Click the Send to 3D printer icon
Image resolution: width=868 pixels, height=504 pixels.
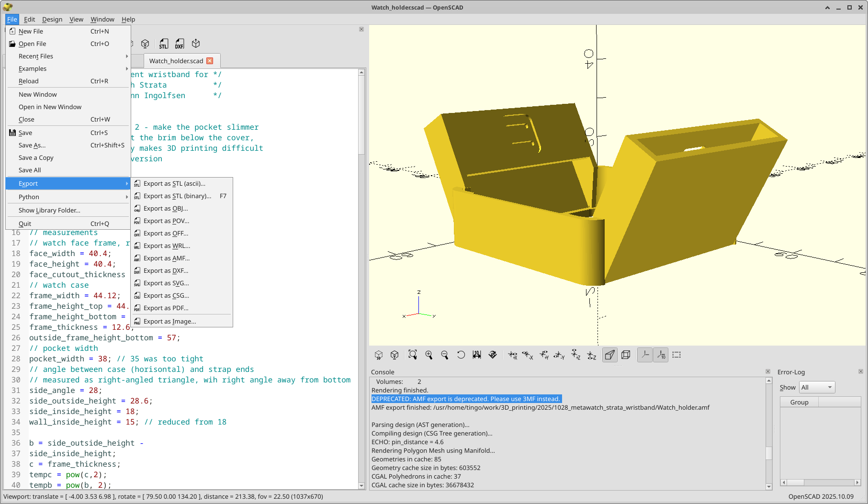(196, 44)
